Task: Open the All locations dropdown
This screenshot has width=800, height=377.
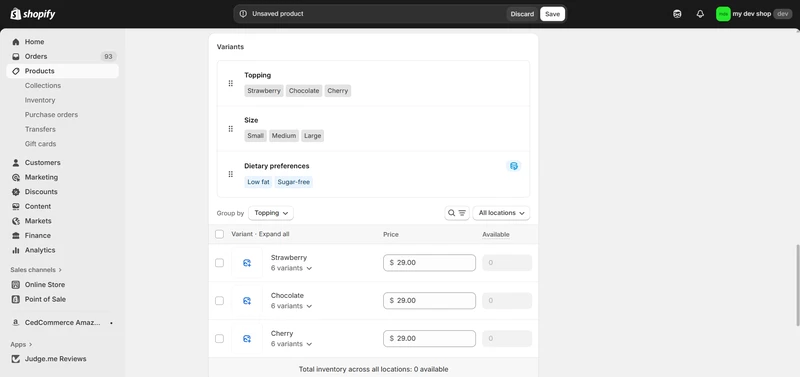Action: pyautogui.click(x=501, y=213)
